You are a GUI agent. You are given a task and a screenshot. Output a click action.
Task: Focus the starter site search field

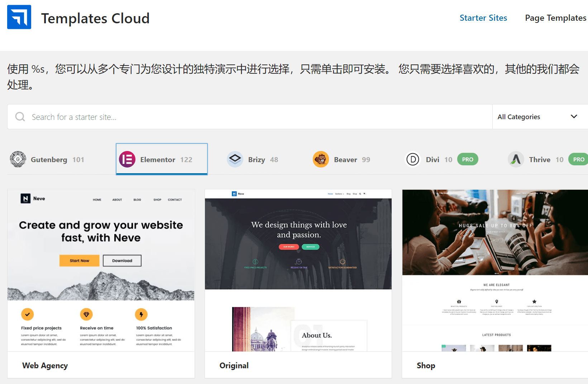(250, 117)
